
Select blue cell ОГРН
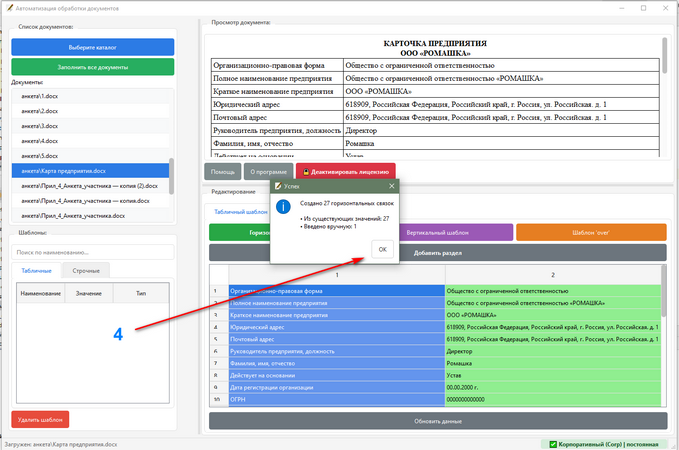[337, 399]
